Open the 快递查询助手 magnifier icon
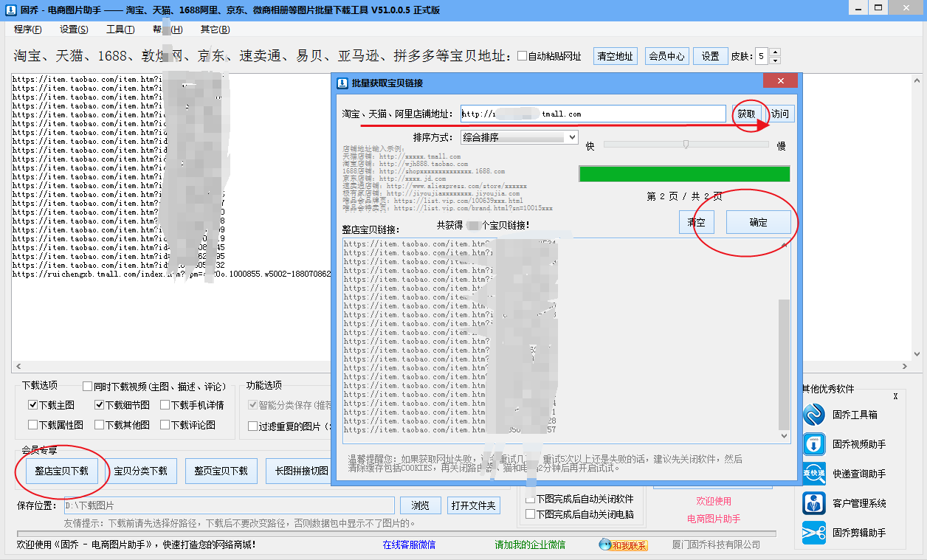This screenshot has width=927, height=560. (x=814, y=474)
